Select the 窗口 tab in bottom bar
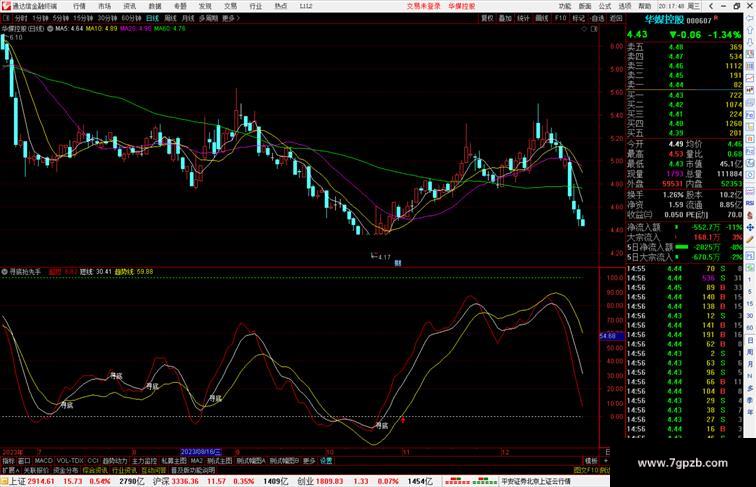The width and height of the screenshot is (756, 487). coord(24,461)
